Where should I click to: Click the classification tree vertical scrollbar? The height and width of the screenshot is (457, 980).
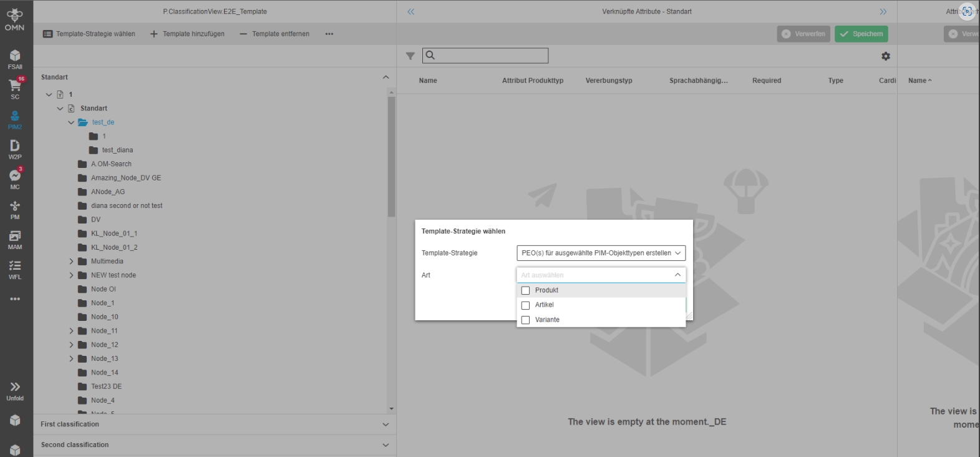pyautogui.click(x=391, y=156)
